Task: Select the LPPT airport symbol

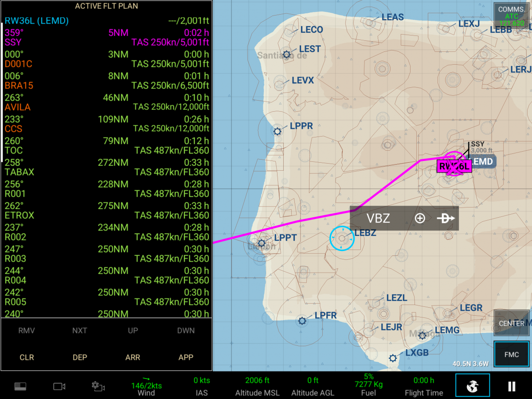Action: tap(262, 243)
